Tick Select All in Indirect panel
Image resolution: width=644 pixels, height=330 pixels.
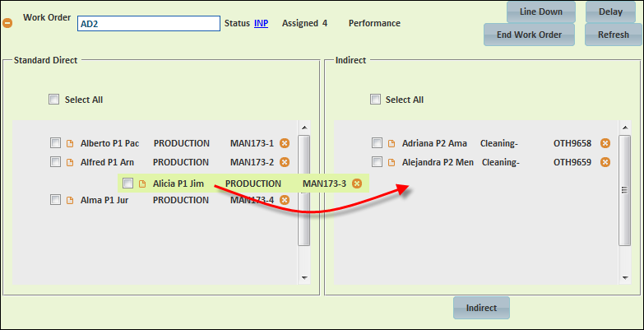375,100
